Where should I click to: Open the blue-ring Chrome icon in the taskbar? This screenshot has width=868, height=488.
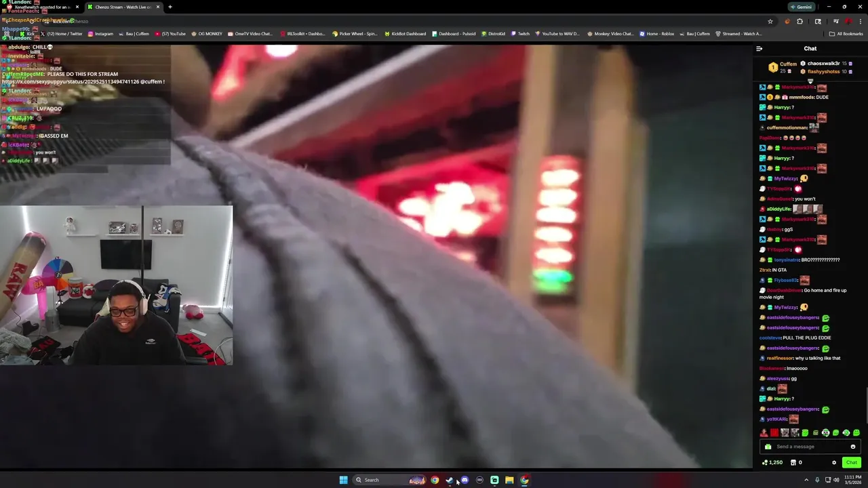point(435,480)
